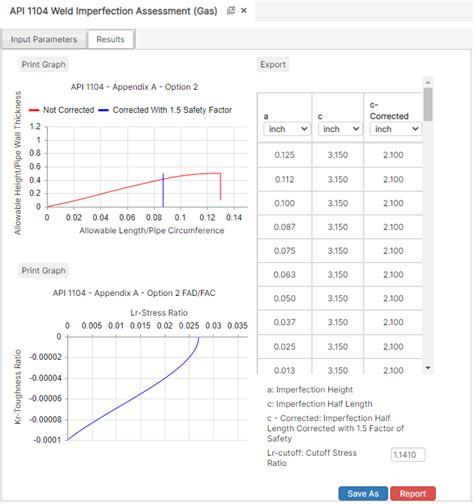Close the API 1104 assessment panel

(x=244, y=11)
